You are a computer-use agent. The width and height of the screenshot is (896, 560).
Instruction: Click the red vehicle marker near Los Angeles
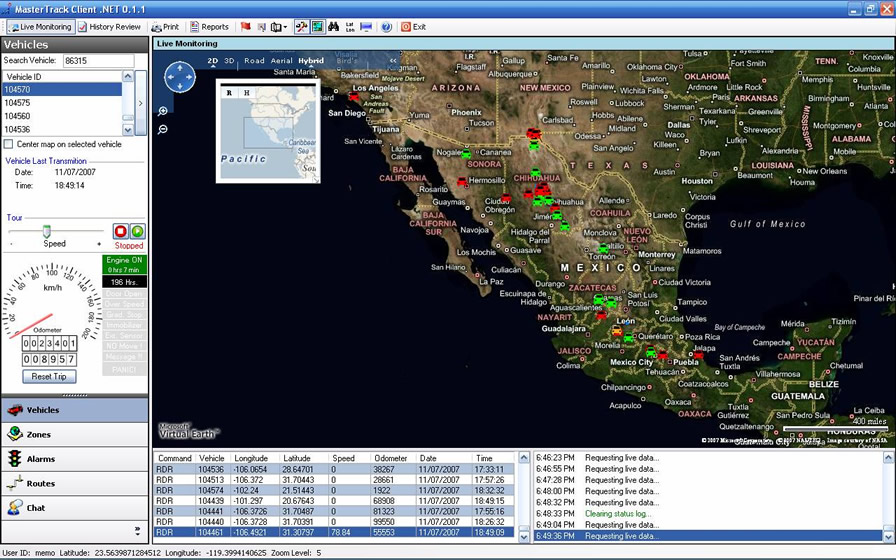point(354,97)
